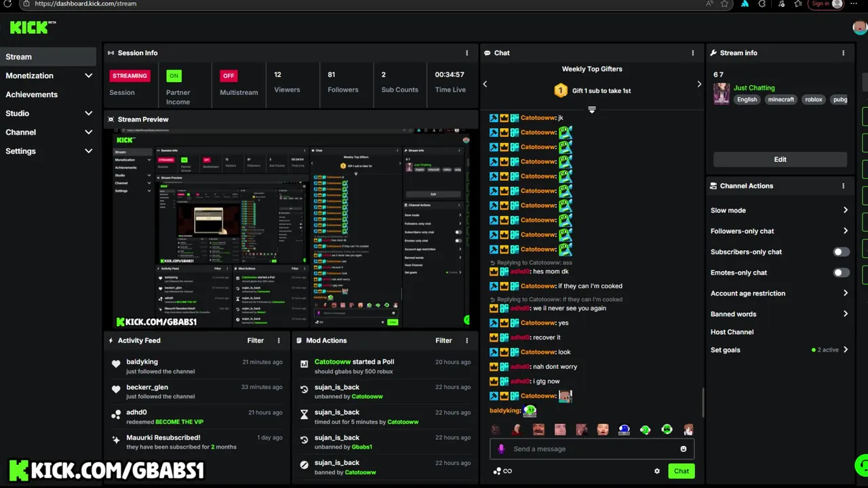Click the Stream Preview video thumbnail
Viewport: 868px width, 488px height.
[x=292, y=228]
